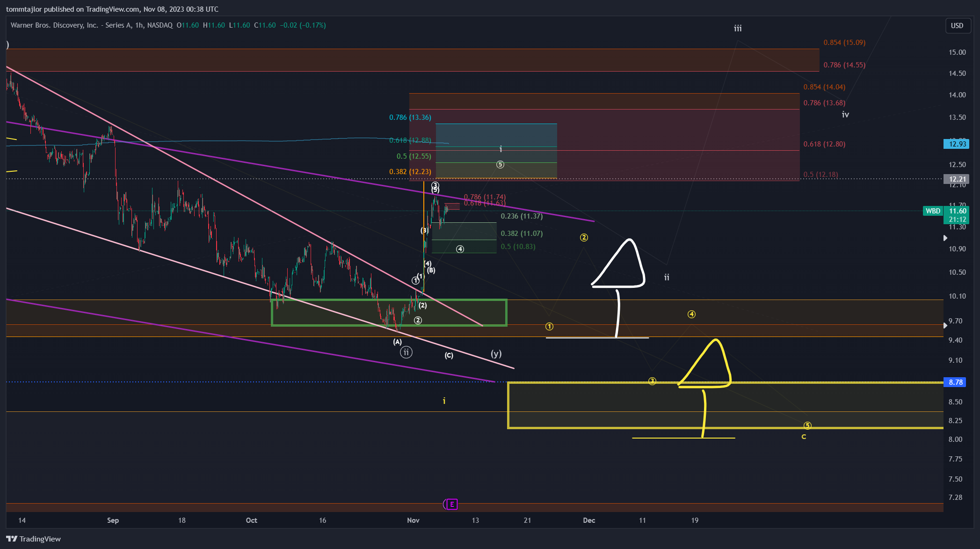Click the 0.382 (12.23) Fibonacci label
This screenshot has height=549, width=980.
(x=410, y=172)
